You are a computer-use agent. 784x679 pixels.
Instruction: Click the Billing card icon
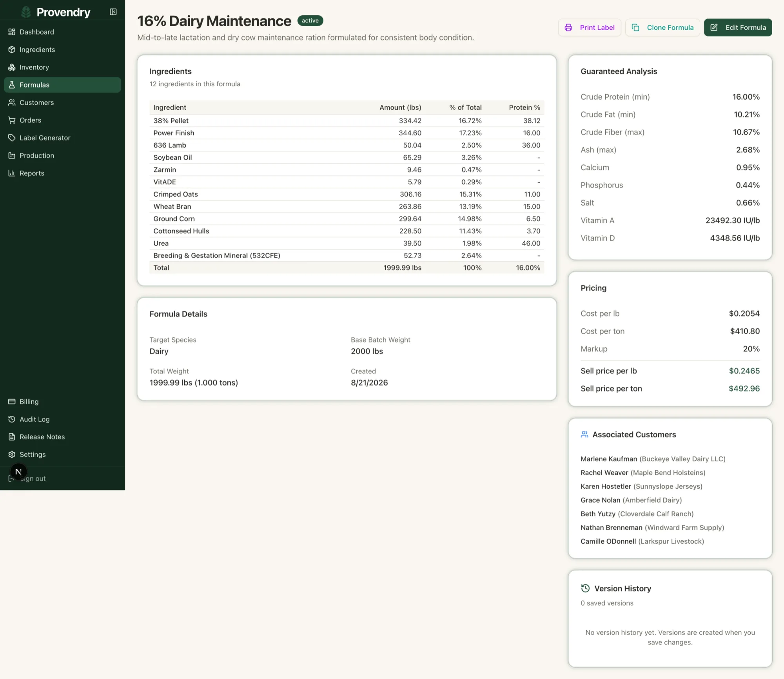[12, 402]
